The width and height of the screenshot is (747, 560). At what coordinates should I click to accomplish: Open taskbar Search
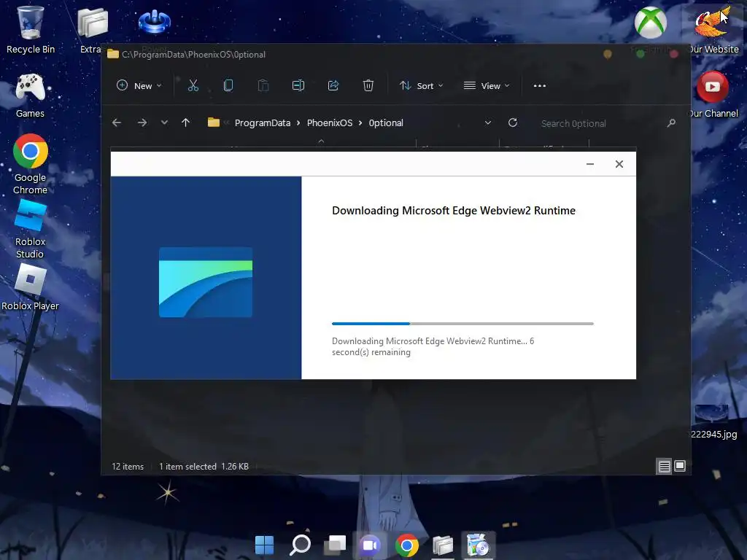coord(300,545)
